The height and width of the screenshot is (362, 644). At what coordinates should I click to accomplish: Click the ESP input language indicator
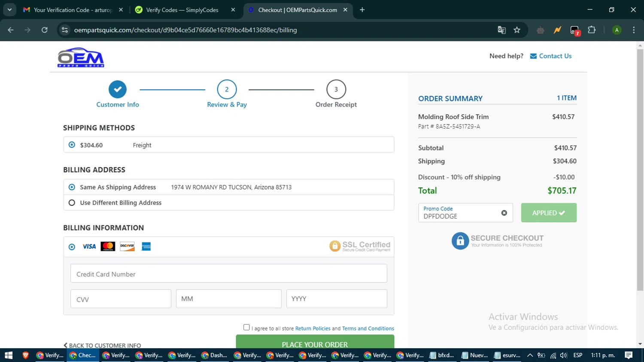coord(578,355)
